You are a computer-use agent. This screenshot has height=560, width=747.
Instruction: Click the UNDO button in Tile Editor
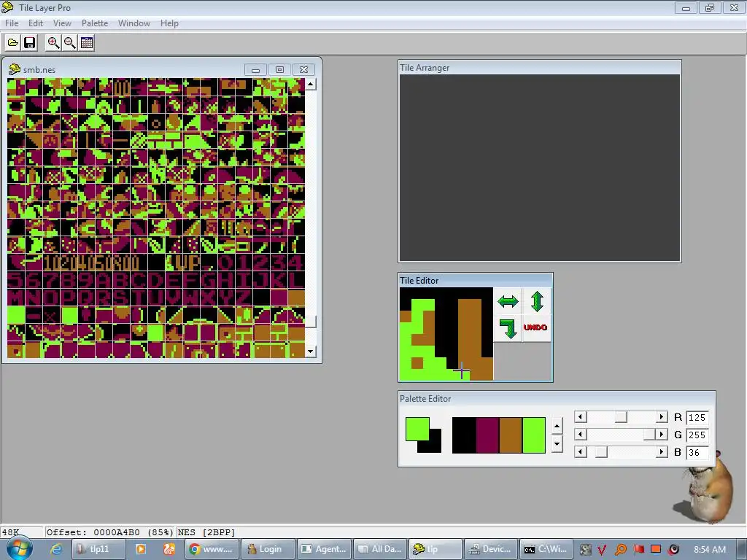coord(535,327)
